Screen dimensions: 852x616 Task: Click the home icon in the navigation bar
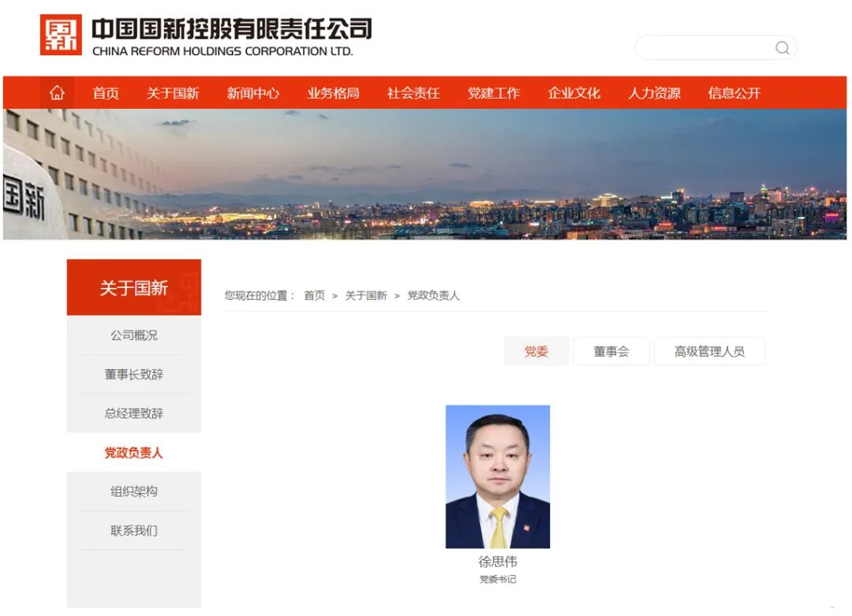(57, 93)
